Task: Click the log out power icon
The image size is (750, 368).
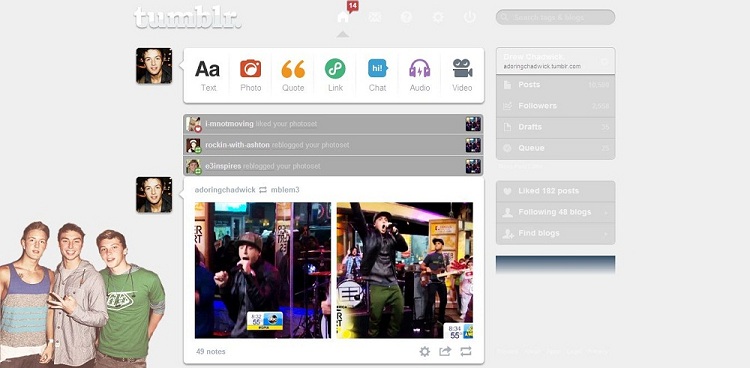Action: click(x=470, y=17)
